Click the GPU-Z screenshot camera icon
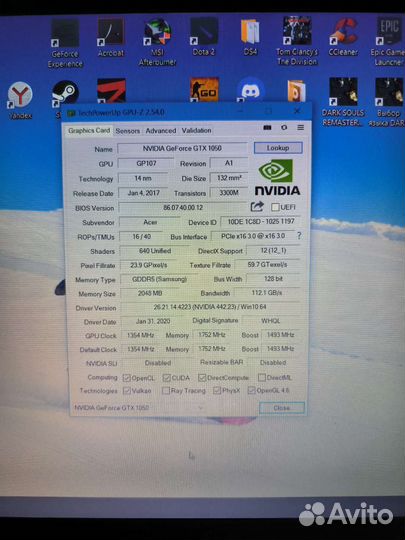 (x=267, y=128)
